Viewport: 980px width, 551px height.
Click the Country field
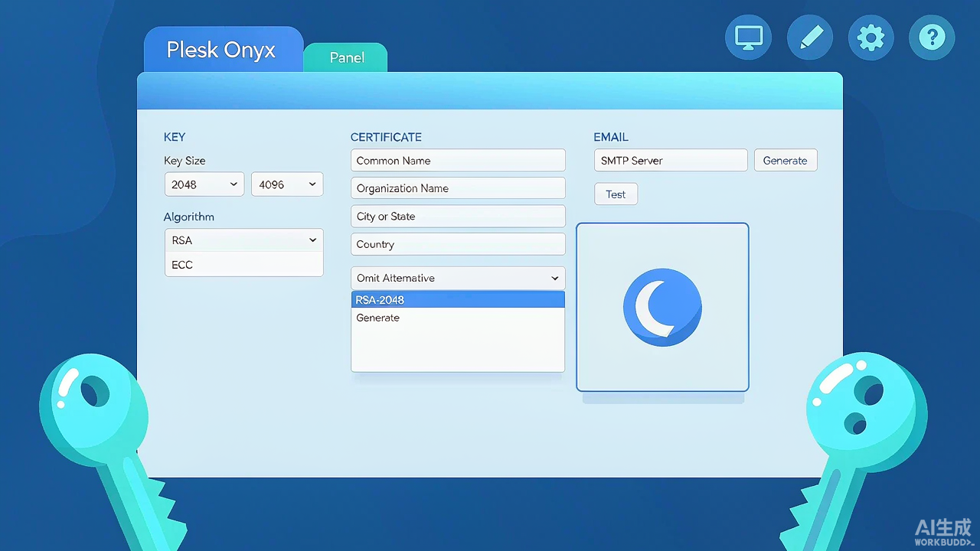(458, 244)
